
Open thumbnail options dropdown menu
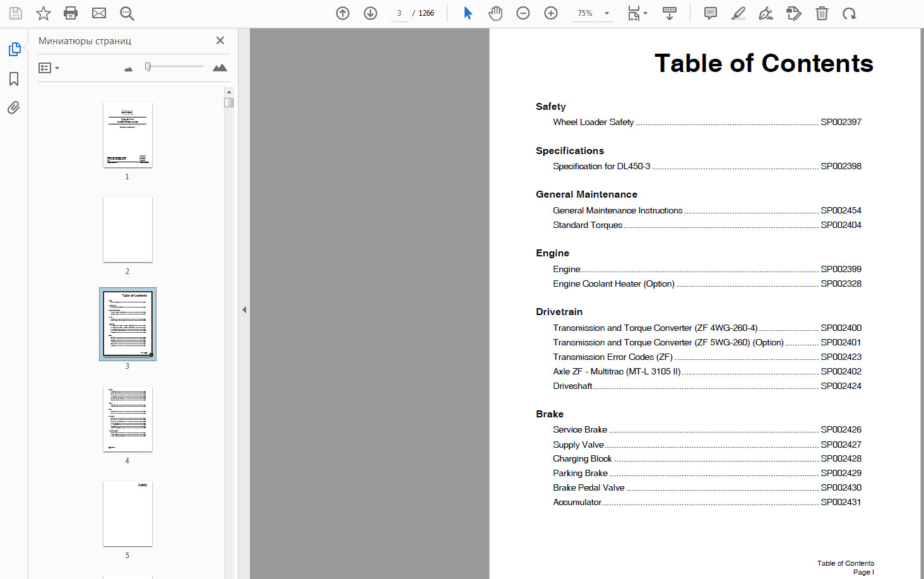tap(49, 68)
